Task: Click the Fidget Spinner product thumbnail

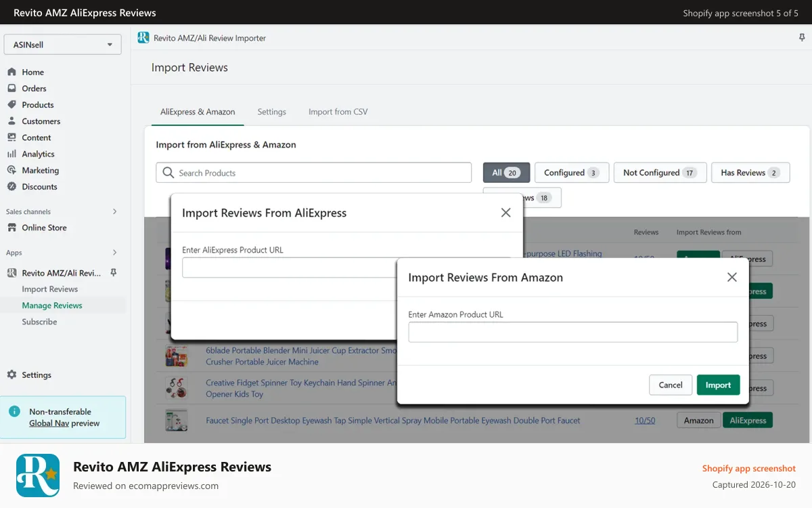Action: click(177, 388)
